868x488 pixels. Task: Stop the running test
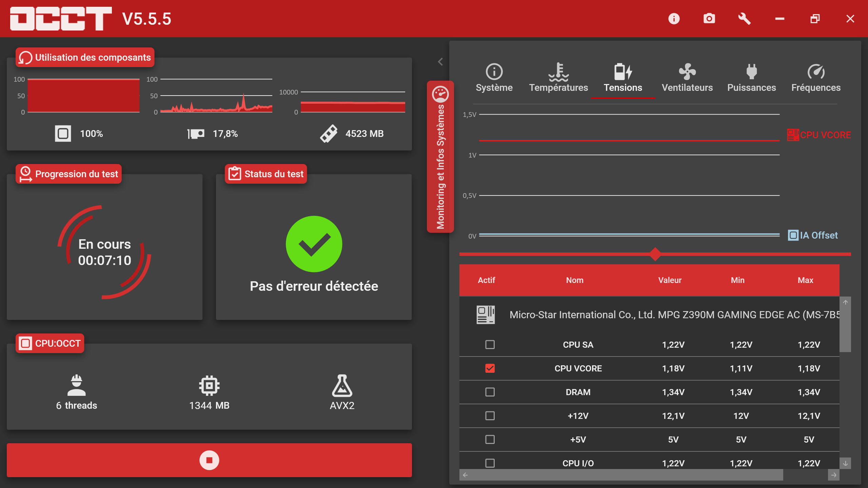tap(209, 460)
